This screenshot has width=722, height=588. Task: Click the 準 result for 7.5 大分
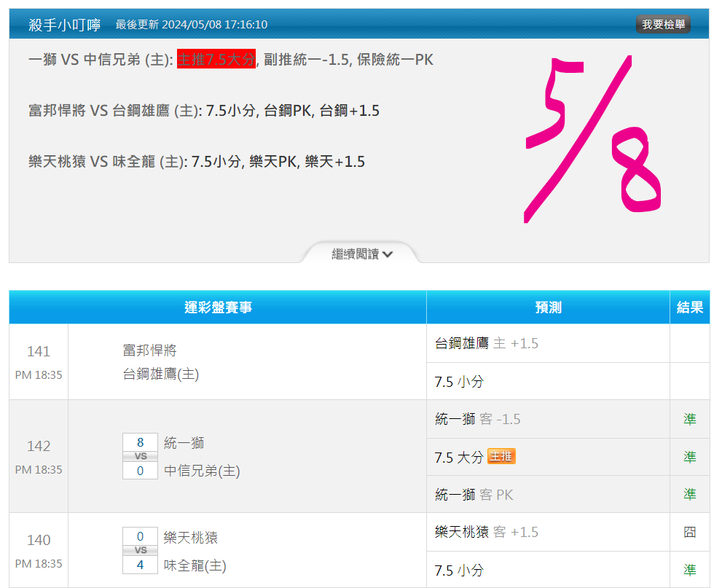click(690, 457)
